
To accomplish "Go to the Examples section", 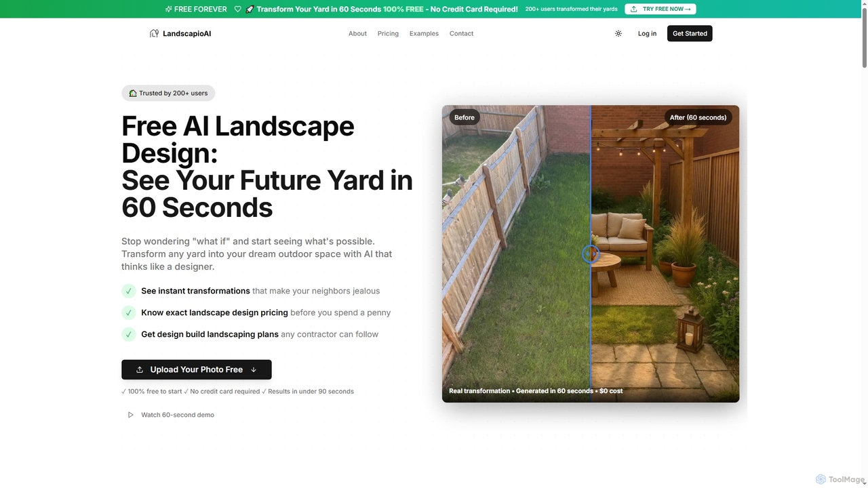I will pos(424,33).
